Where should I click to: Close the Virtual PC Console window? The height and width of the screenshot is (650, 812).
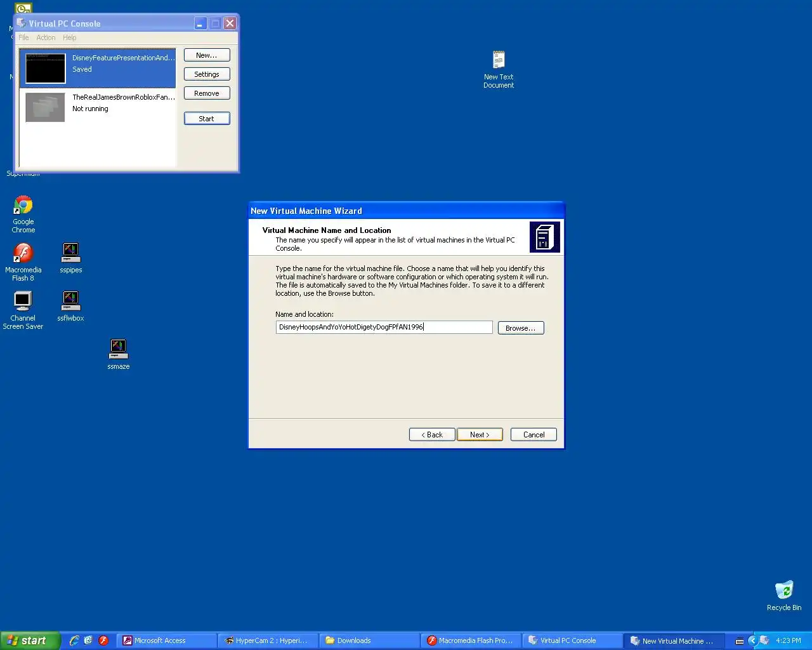click(x=230, y=23)
